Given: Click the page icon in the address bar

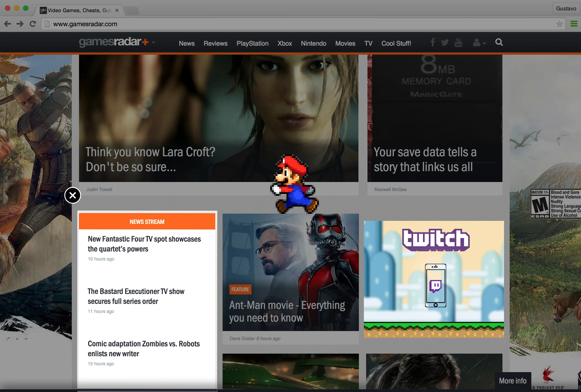Looking at the screenshot, I should click(47, 24).
